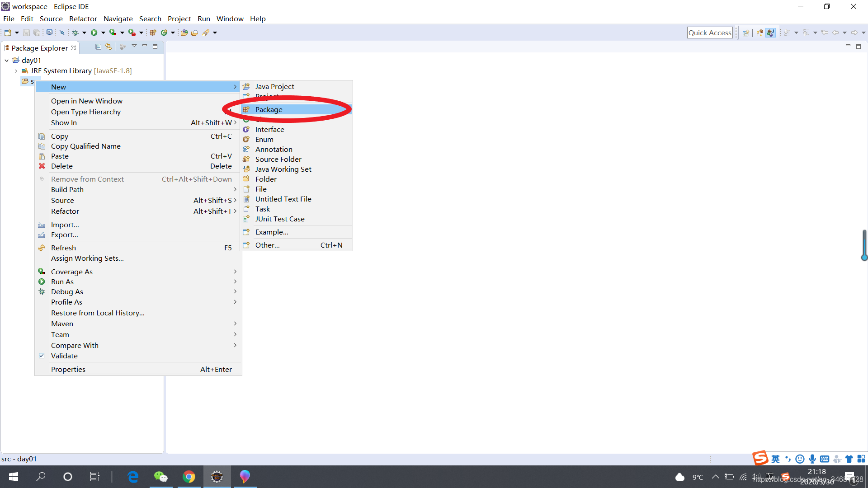Expand the JRE System Library node
Image resolution: width=868 pixels, height=488 pixels.
(16, 71)
